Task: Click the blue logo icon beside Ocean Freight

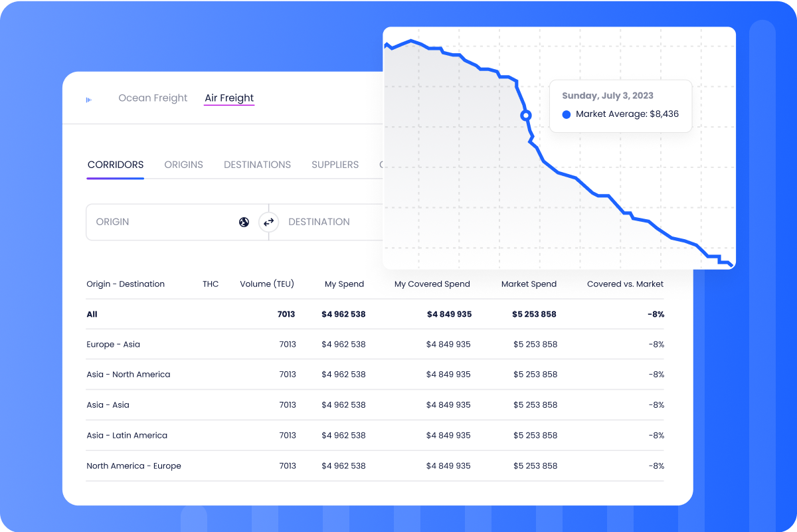Action: tap(88, 98)
